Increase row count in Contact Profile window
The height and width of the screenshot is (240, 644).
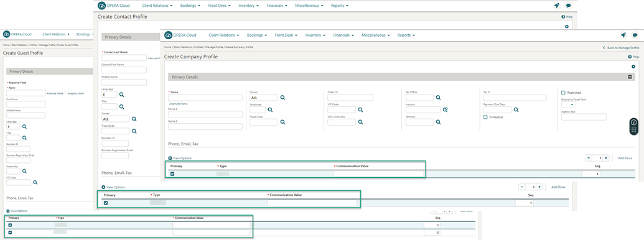(539, 187)
